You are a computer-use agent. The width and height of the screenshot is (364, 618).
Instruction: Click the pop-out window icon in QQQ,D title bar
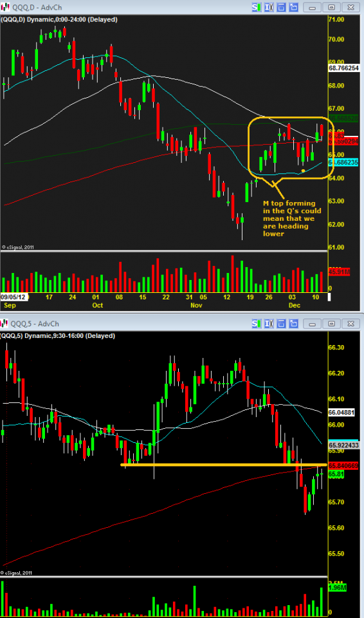(x=293, y=6)
